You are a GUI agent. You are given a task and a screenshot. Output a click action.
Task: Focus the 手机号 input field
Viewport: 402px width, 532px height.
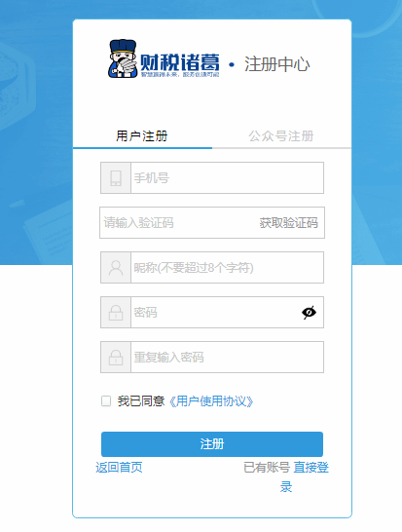coord(227,177)
